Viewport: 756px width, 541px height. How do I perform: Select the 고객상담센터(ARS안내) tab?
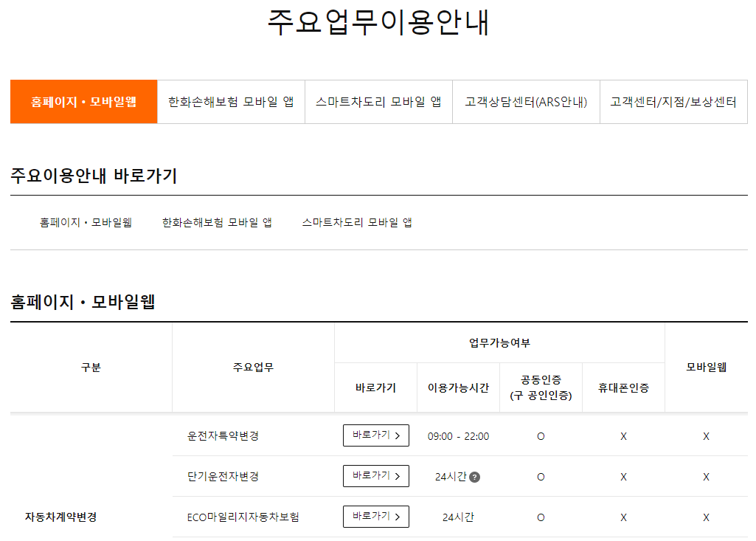[x=526, y=102]
